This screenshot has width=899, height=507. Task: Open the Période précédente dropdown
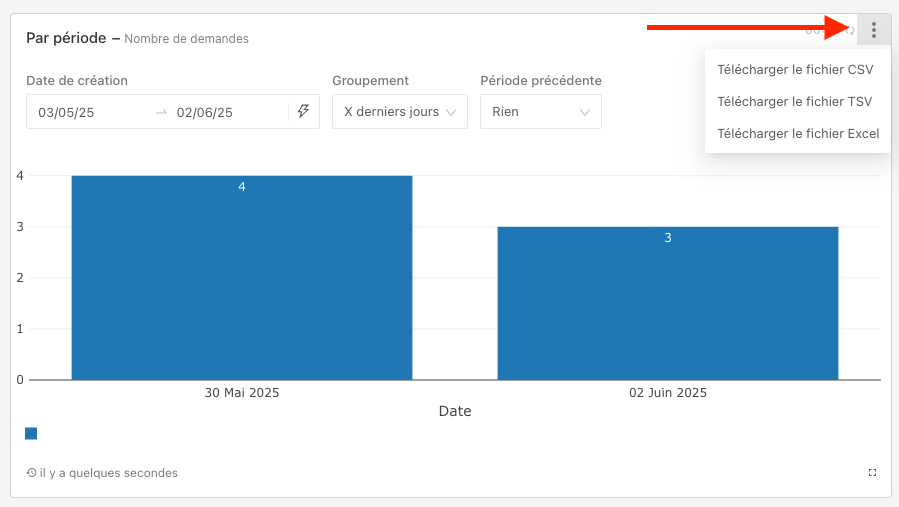tap(540, 112)
